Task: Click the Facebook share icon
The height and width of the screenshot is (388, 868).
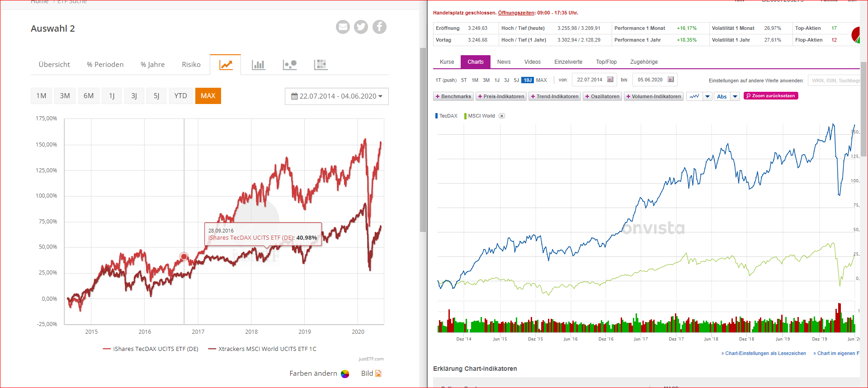Action: coord(379,27)
